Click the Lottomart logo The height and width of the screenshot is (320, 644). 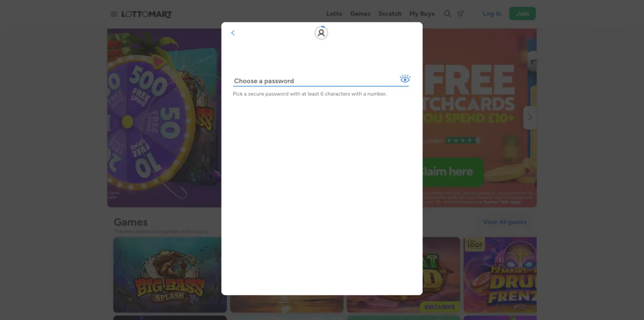click(147, 14)
